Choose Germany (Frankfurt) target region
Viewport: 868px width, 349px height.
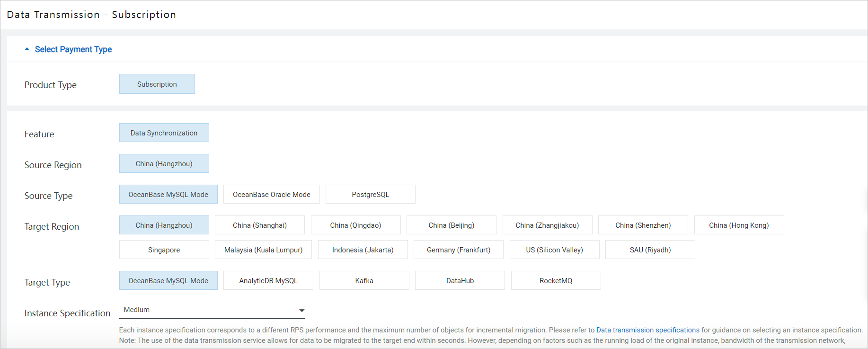(458, 250)
